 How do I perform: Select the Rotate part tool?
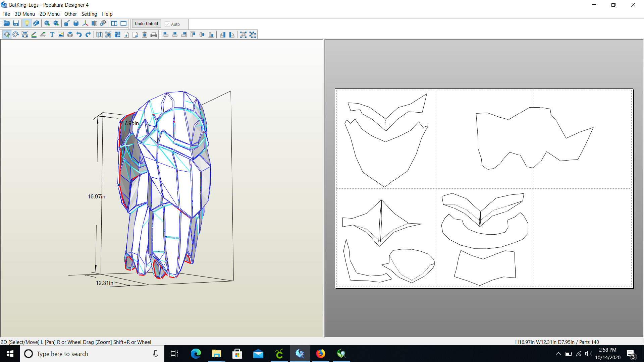(15, 34)
